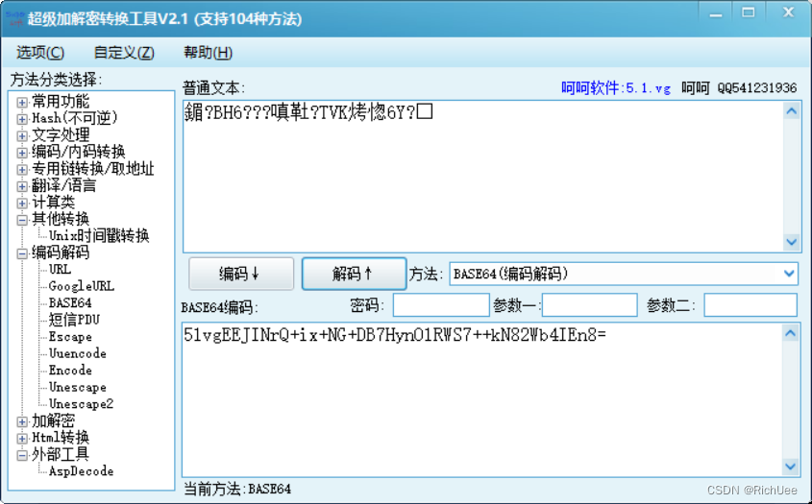Expand the Html转换 tree node
The height and width of the screenshot is (504, 812).
point(22,439)
